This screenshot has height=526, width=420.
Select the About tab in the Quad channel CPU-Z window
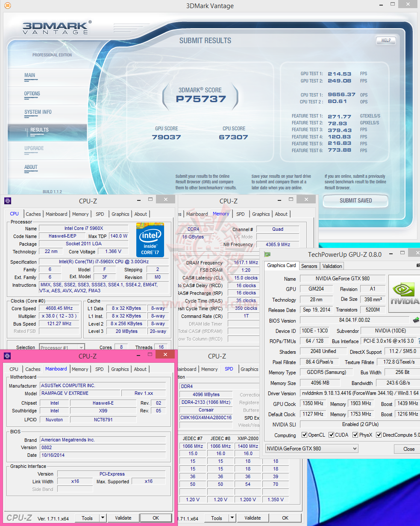click(281, 214)
